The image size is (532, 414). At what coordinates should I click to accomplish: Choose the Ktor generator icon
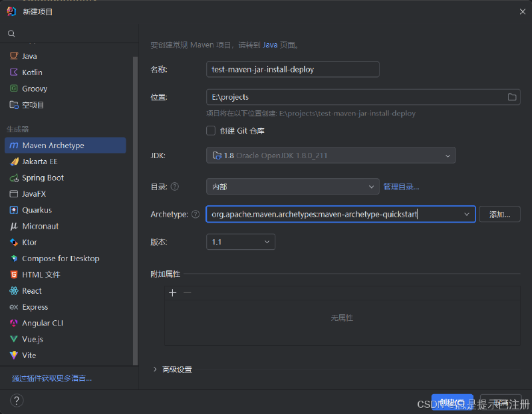(x=13, y=242)
